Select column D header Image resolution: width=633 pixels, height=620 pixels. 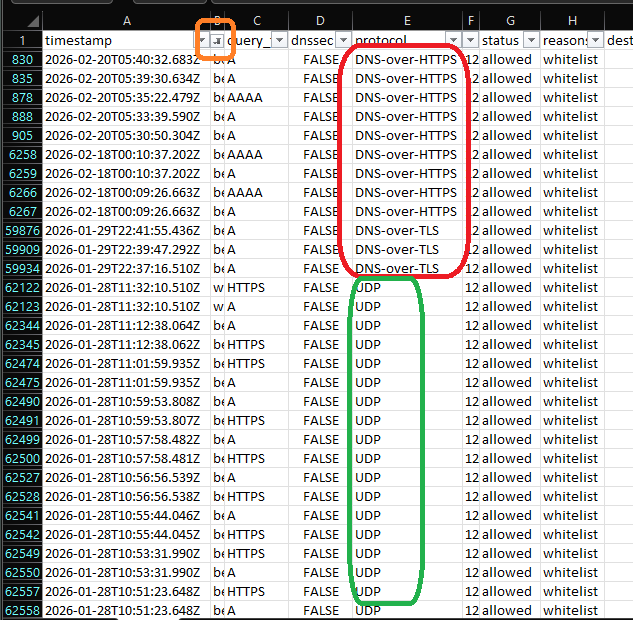click(320, 20)
